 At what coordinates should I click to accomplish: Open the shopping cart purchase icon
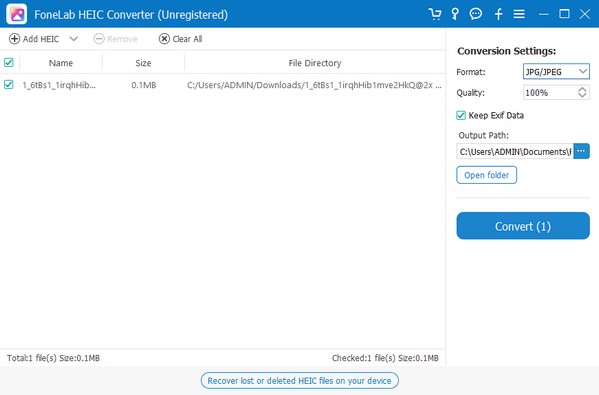tap(435, 14)
